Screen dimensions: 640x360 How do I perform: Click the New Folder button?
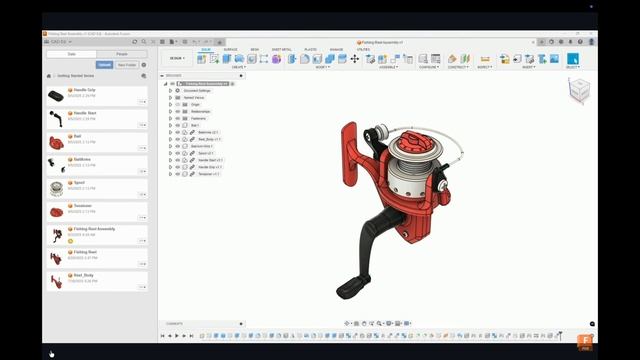click(127, 65)
